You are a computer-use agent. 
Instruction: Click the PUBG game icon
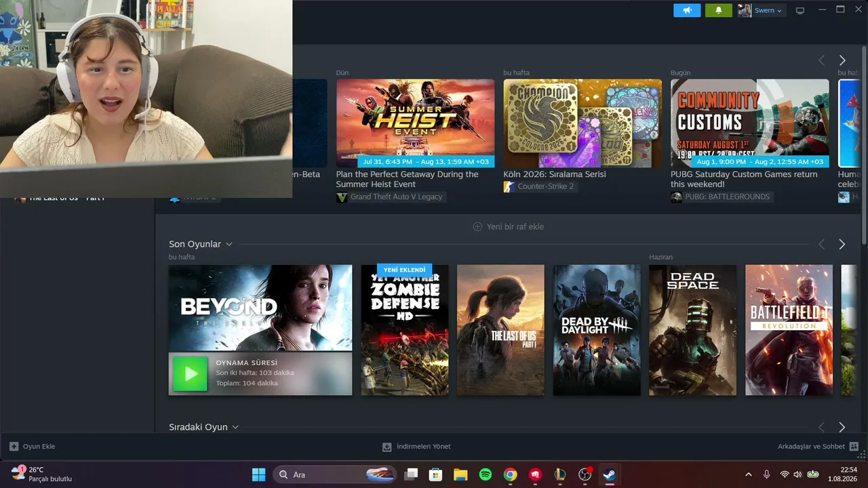[676, 197]
